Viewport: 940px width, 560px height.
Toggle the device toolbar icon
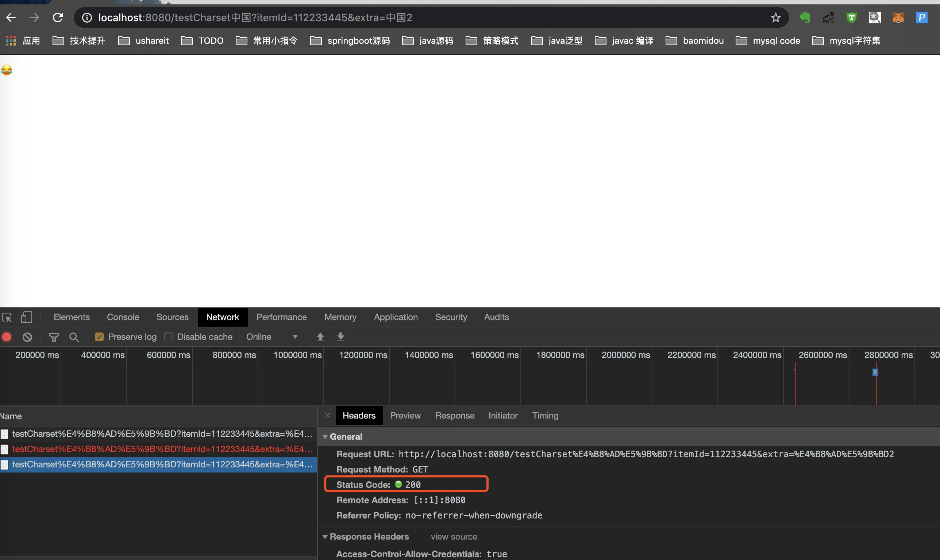26,317
